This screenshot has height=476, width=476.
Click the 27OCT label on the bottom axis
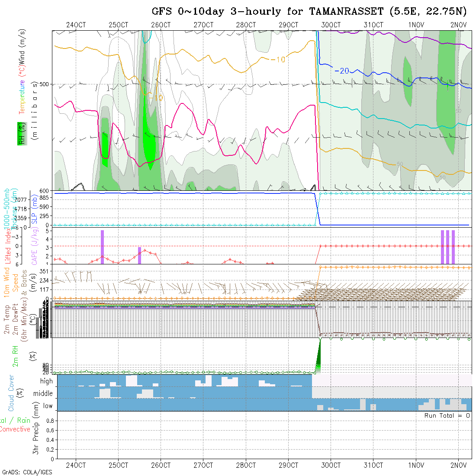[x=203, y=465]
